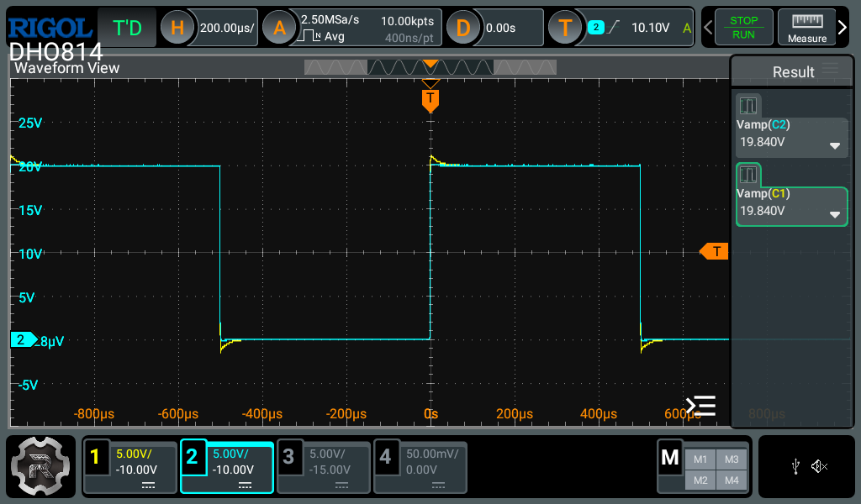Viewport: 861px width, 504px height.
Task: Select the M1 math slot
Action: coord(699,459)
